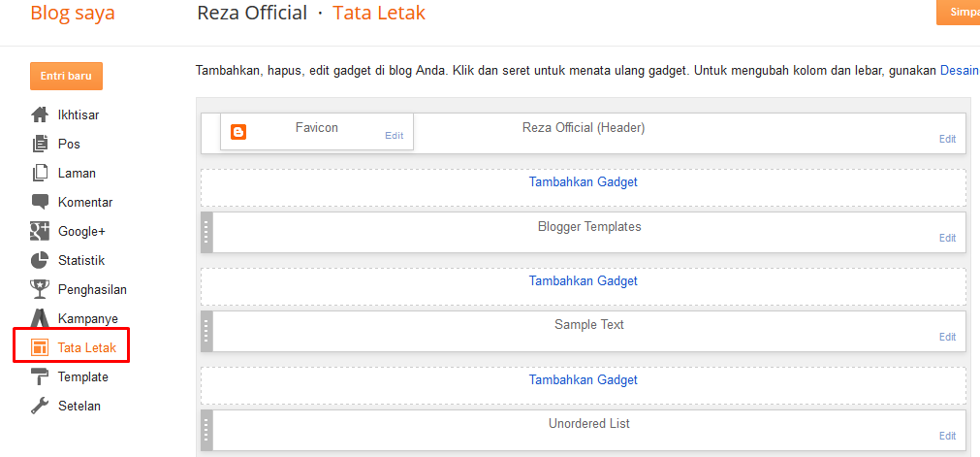980x457 pixels.
Task: Select Kampanye menu item
Action: 87,318
